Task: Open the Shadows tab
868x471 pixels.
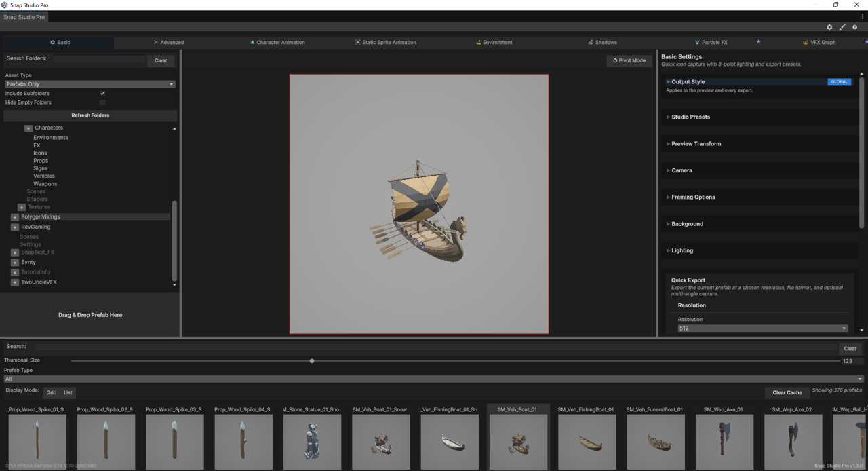Action: [603, 42]
